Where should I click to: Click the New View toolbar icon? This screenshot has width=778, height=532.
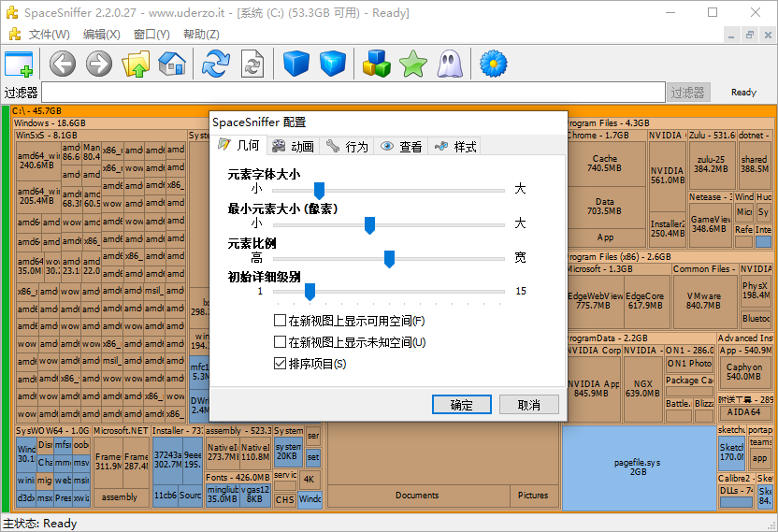19,64
